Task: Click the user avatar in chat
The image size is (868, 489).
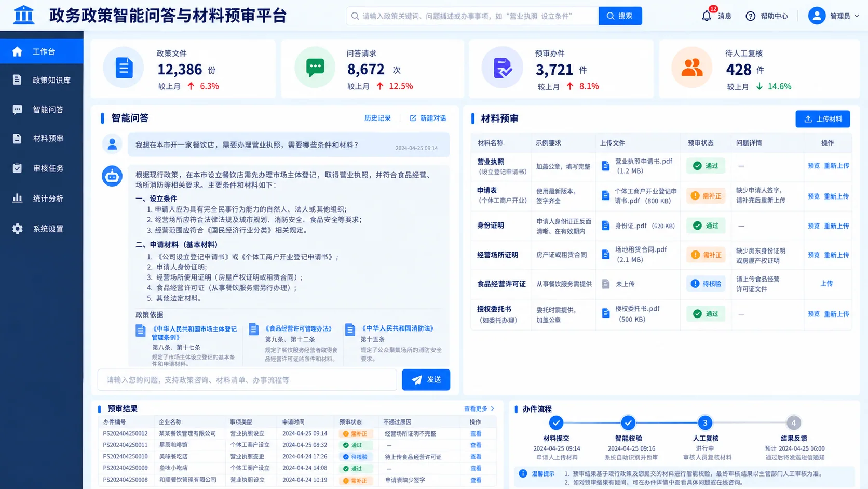Action: tap(112, 144)
